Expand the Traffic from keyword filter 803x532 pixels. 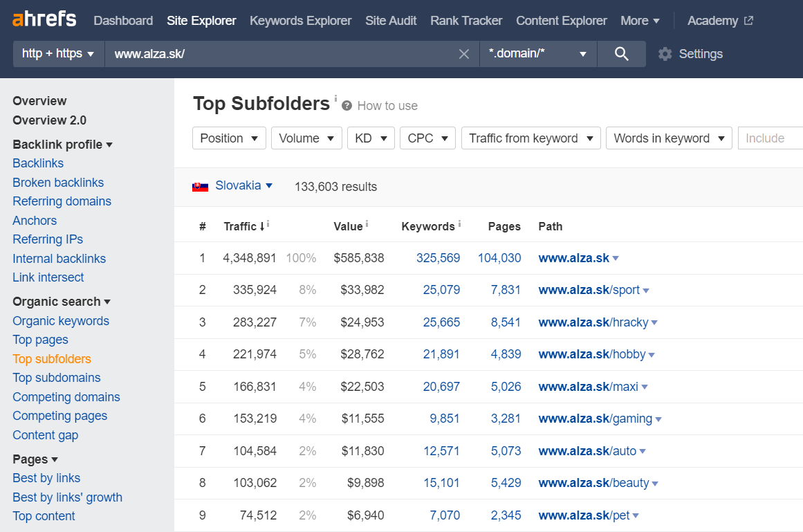click(x=530, y=138)
